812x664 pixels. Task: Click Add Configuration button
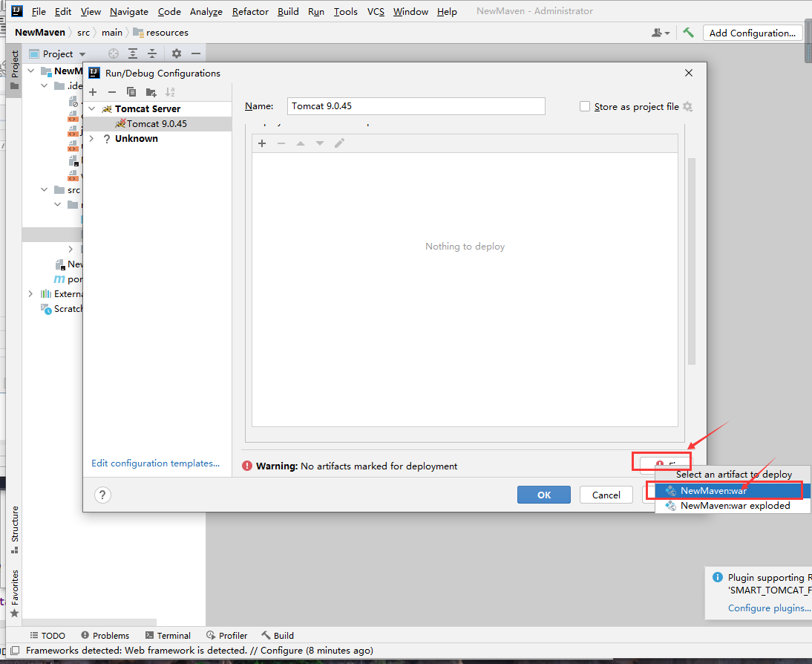tap(753, 33)
